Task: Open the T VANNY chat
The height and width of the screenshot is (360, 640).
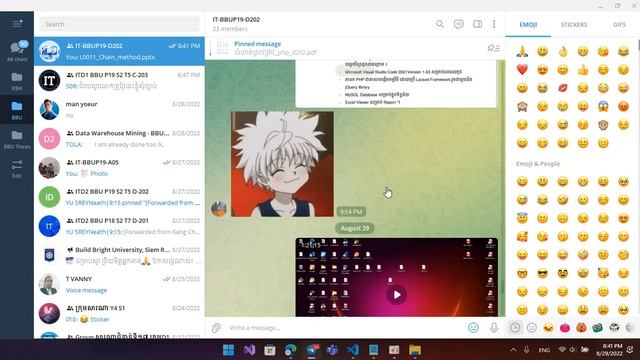Action: [119, 284]
